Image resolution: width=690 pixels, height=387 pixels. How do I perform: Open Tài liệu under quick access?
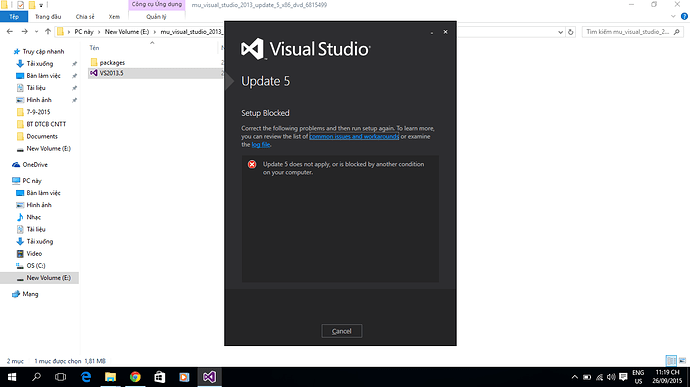(36, 88)
